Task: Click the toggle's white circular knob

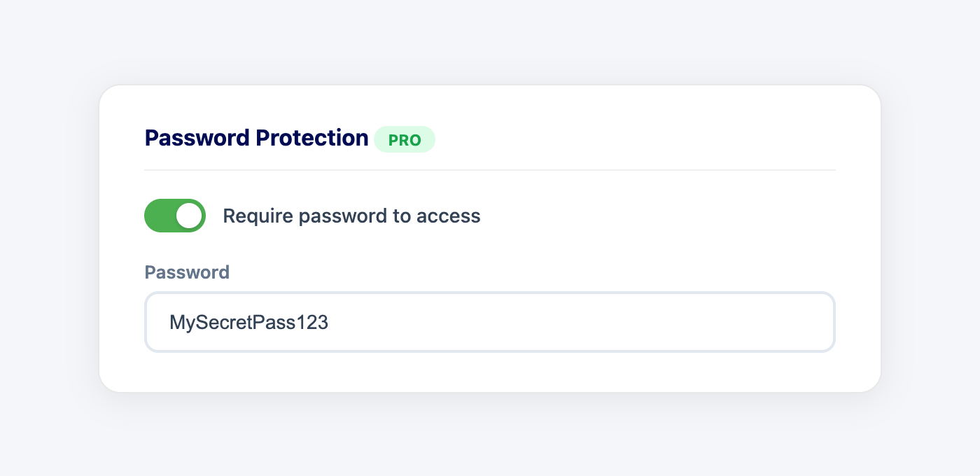Action: click(190, 216)
